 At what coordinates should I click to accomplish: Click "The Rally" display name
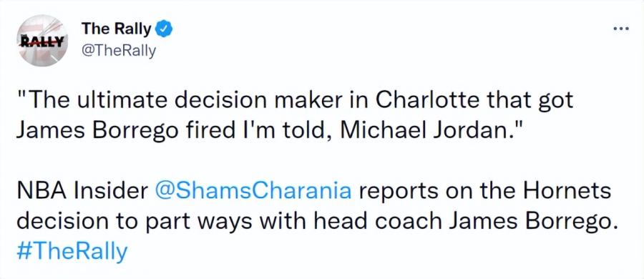(116, 29)
